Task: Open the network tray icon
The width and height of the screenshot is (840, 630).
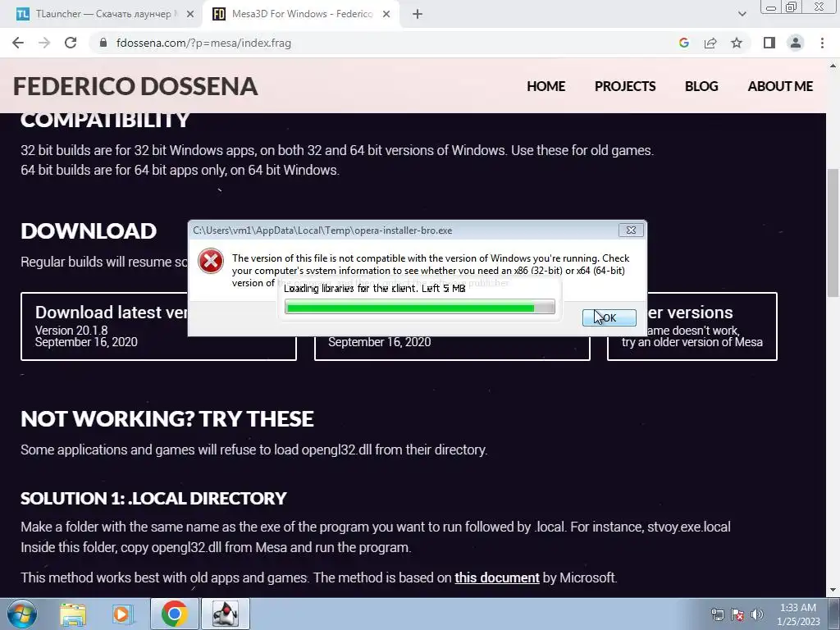Action: coord(717,614)
